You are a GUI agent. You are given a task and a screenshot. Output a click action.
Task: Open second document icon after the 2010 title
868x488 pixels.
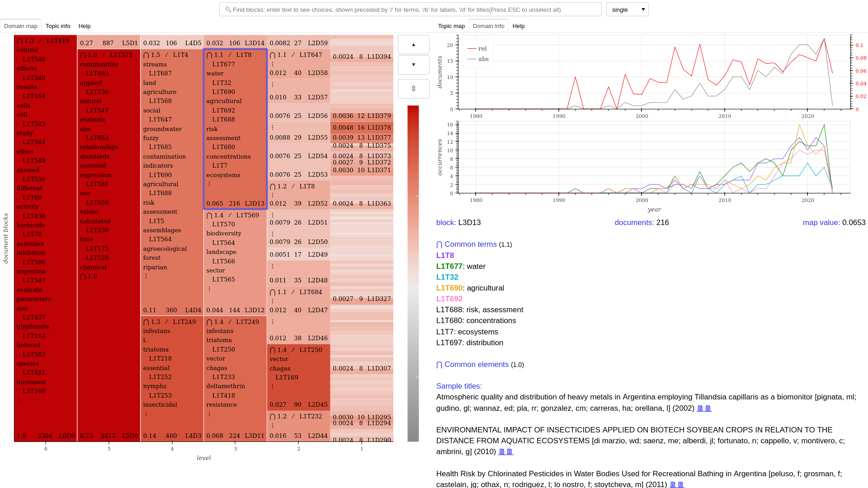pos(509,452)
